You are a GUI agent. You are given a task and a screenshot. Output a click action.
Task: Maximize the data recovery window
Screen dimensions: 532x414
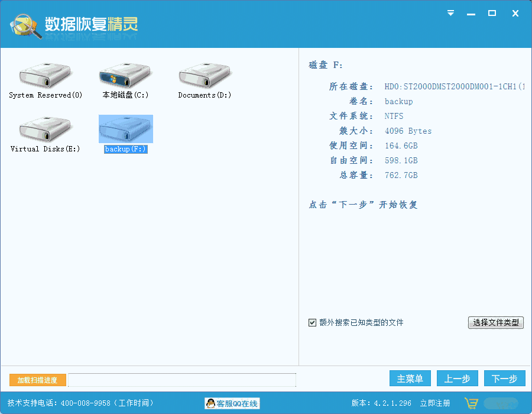coord(492,13)
